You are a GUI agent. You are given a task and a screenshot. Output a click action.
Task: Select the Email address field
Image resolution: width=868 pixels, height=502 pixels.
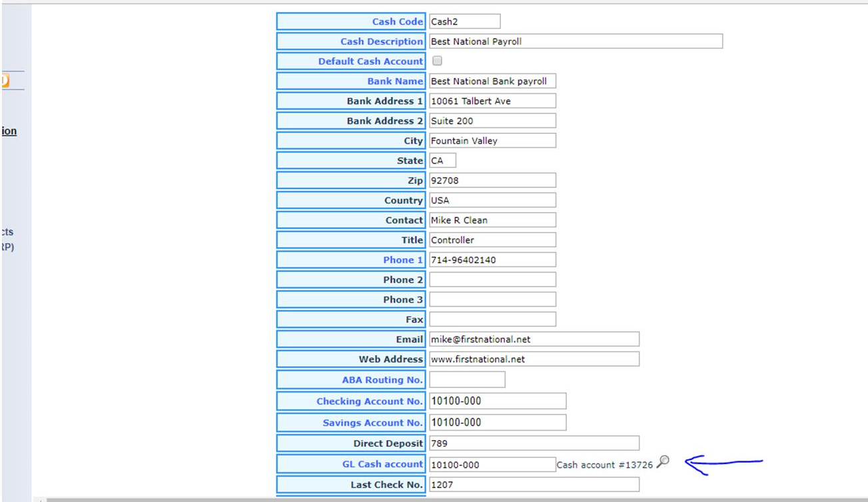(534, 339)
